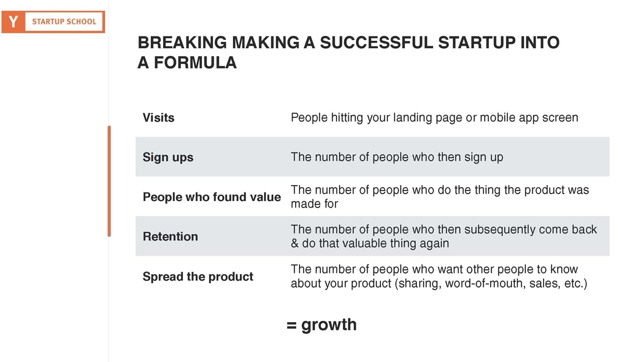Click the slide title heading
This screenshot has height=362, width=644.
click(x=349, y=53)
